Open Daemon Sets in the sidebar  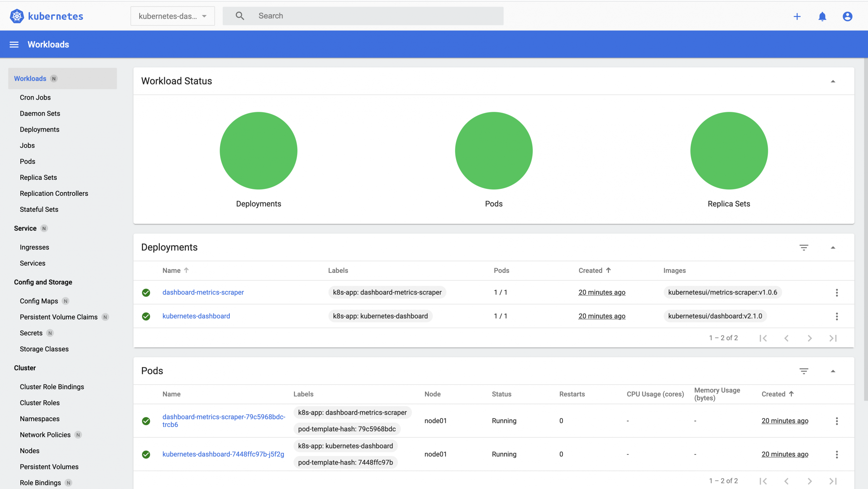coord(40,113)
